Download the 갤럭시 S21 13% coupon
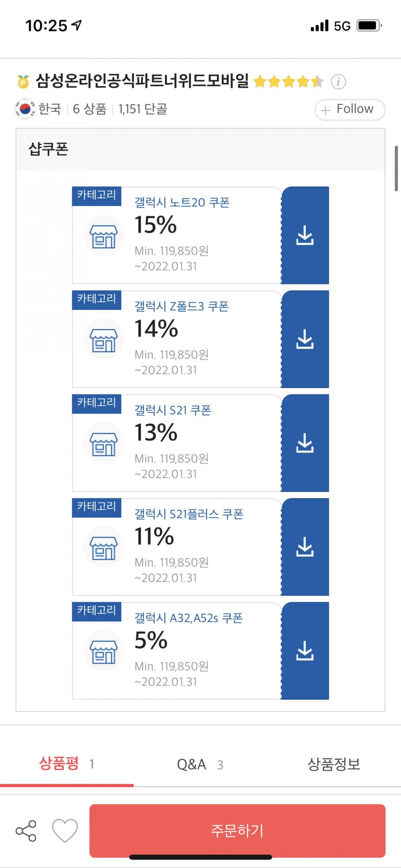 [305, 443]
